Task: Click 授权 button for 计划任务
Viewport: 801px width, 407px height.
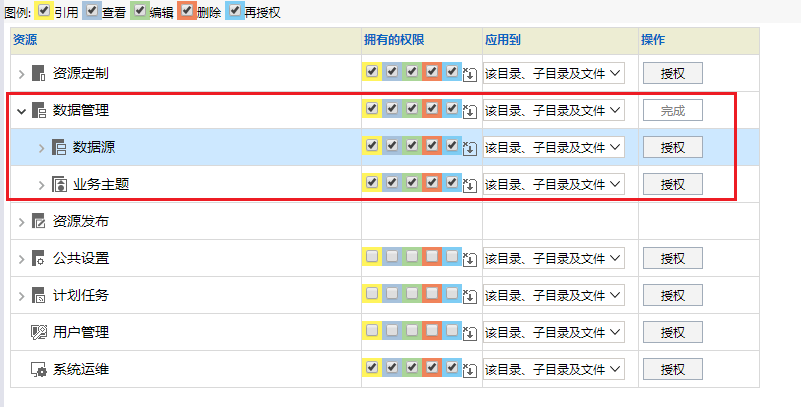Action: [672, 295]
